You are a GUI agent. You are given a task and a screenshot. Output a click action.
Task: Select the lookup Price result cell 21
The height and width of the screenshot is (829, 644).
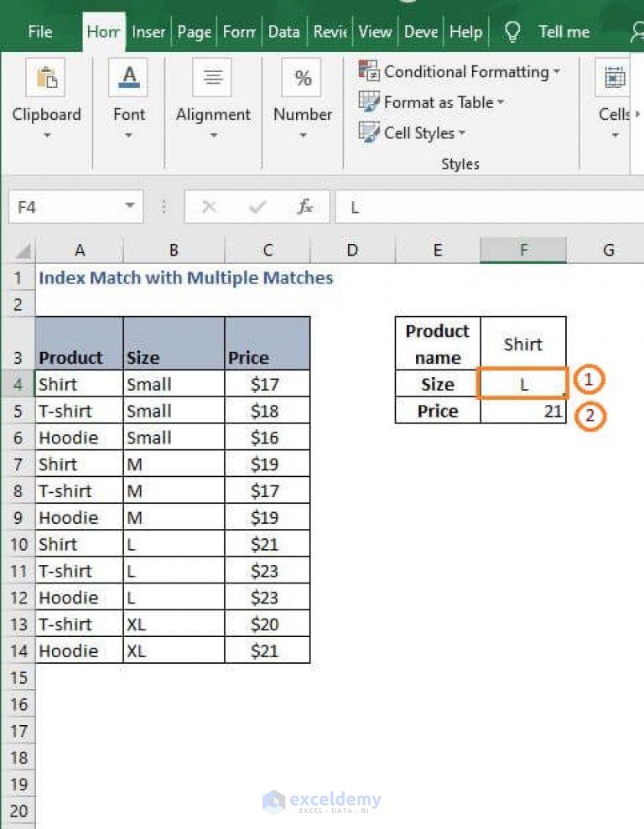(523, 411)
